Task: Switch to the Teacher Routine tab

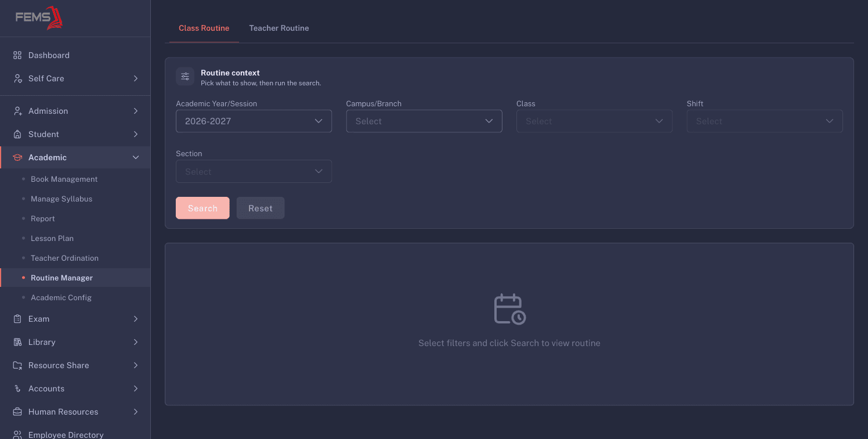Action: (x=279, y=28)
